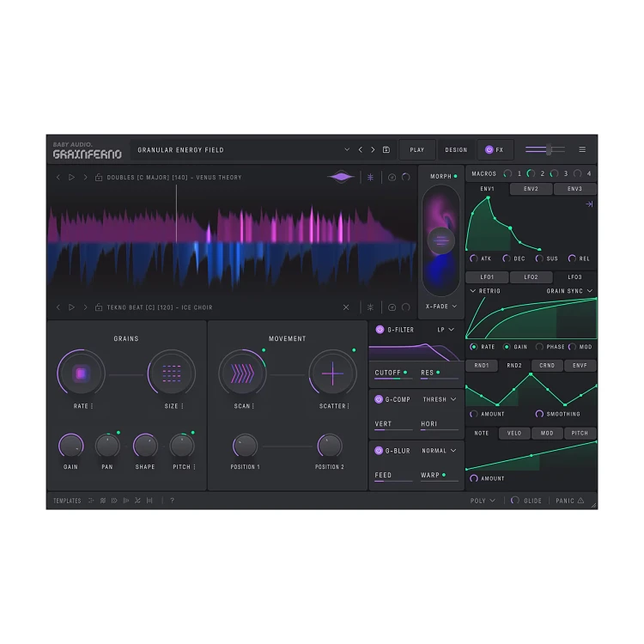Image resolution: width=644 pixels, height=644 pixels.
Task: Select the wavy template icon in bottom bar
Action: point(103,501)
